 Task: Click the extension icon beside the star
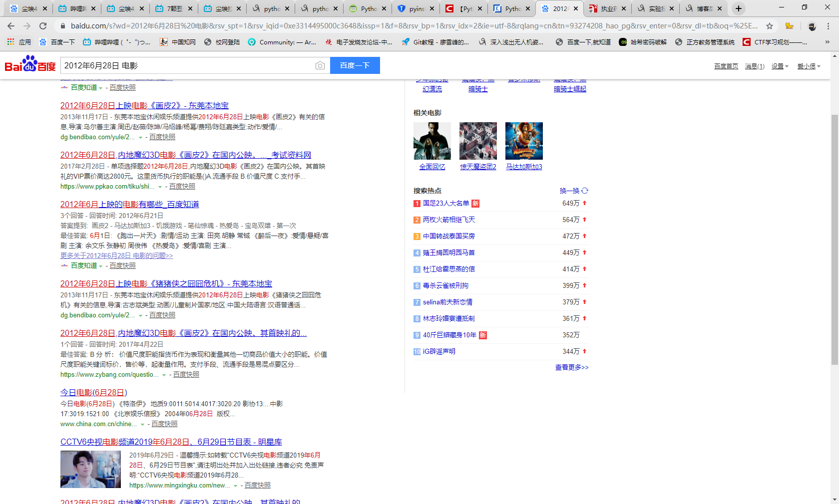point(790,26)
